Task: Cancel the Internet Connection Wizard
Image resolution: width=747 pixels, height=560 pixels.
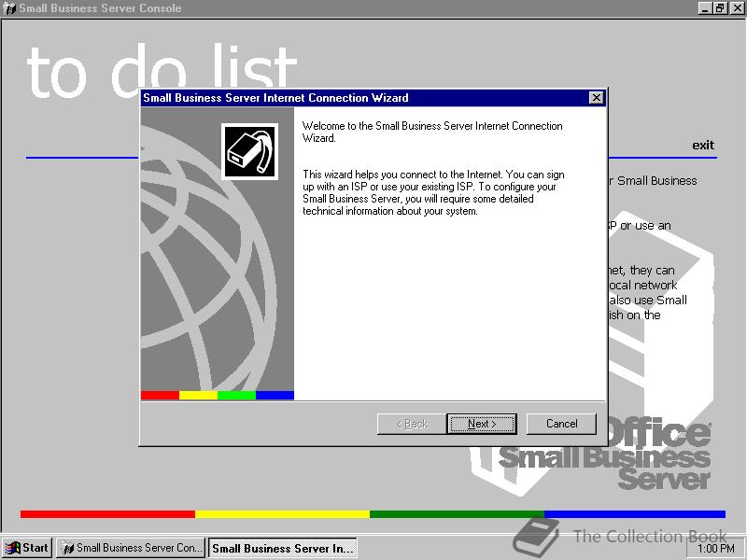Action: pyautogui.click(x=561, y=424)
